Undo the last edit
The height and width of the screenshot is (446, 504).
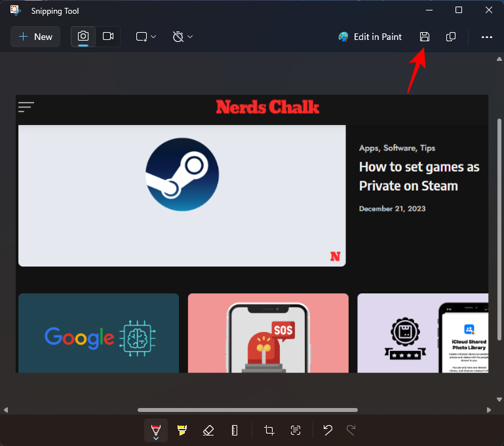point(328,430)
